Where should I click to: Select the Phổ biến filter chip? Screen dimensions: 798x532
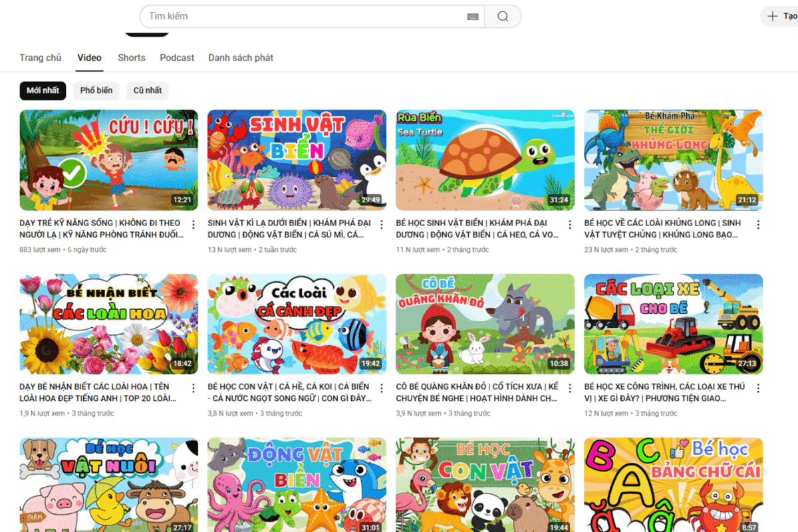click(x=96, y=90)
